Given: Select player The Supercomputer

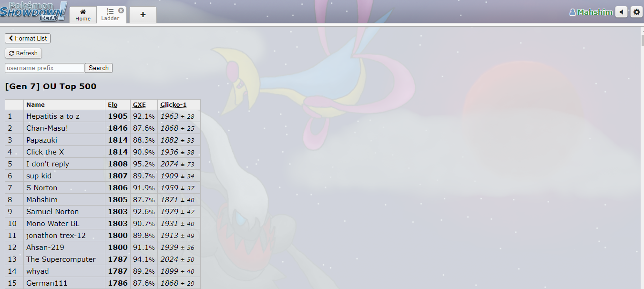Looking at the screenshot, I should (61, 259).
